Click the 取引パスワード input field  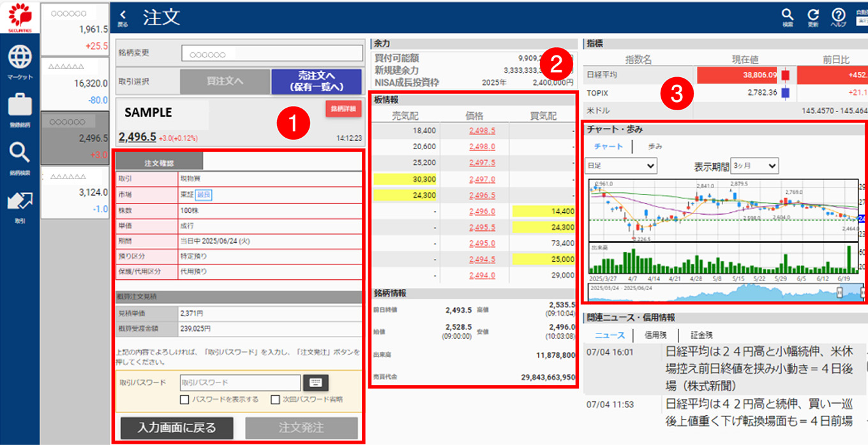240,383
